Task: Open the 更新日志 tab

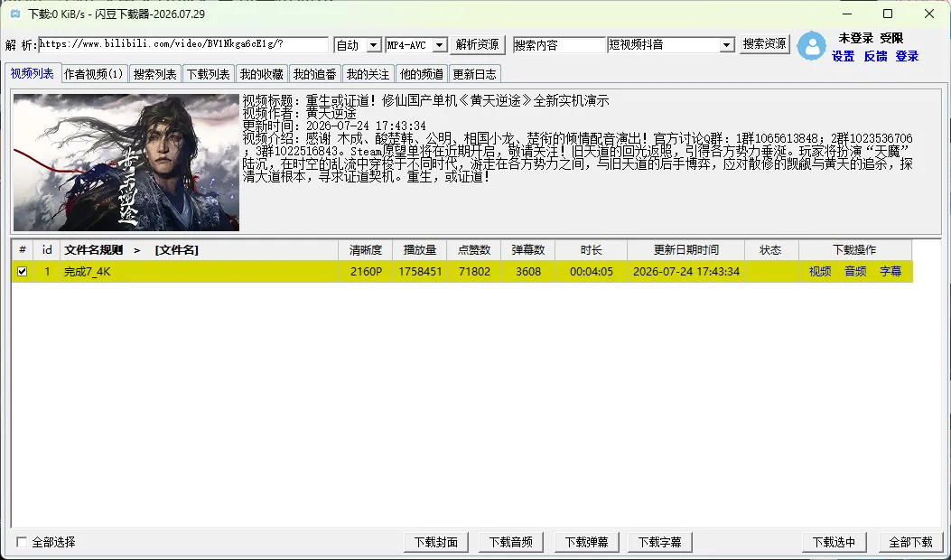Action: pos(475,74)
